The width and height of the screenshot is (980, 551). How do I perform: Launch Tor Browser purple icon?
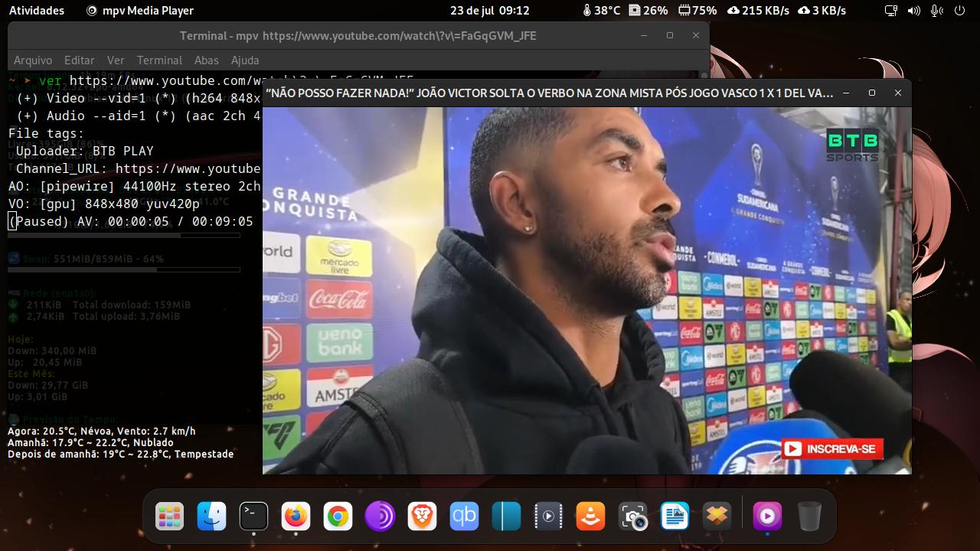[380, 517]
